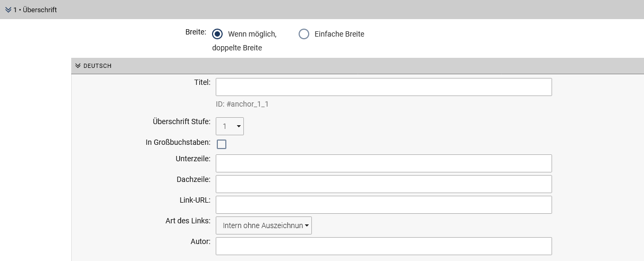Select the Dachzeile text input
The width and height of the screenshot is (644, 261).
click(x=383, y=184)
